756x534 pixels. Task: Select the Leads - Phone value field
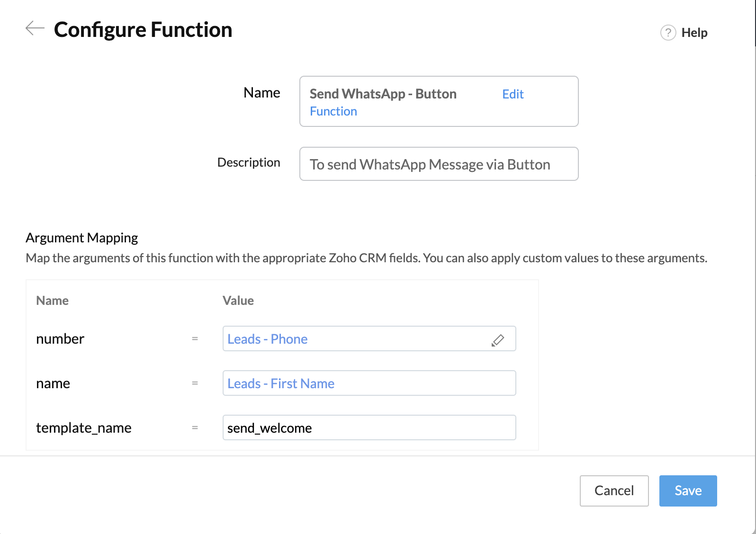pyautogui.click(x=369, y=338)
